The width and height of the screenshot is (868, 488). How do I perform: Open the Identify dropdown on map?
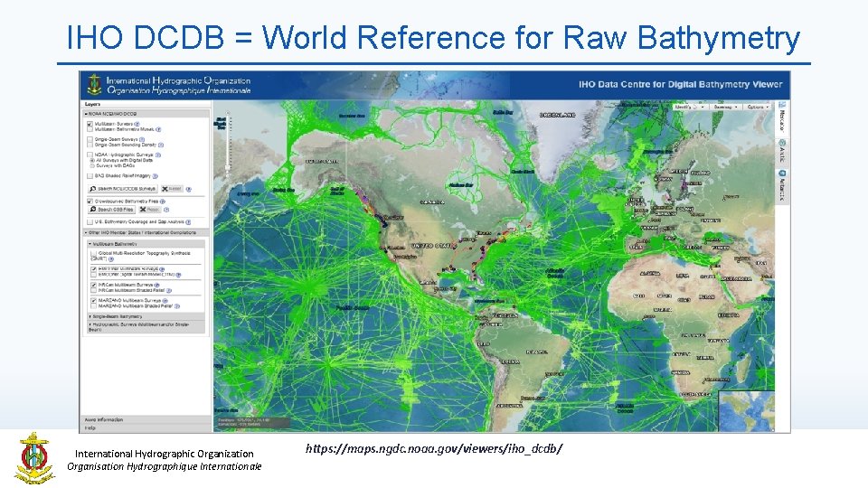(x=689, y=107)
